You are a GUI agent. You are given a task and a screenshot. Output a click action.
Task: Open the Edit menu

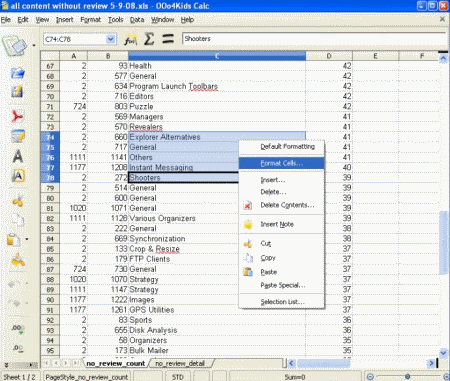point(23,20)
